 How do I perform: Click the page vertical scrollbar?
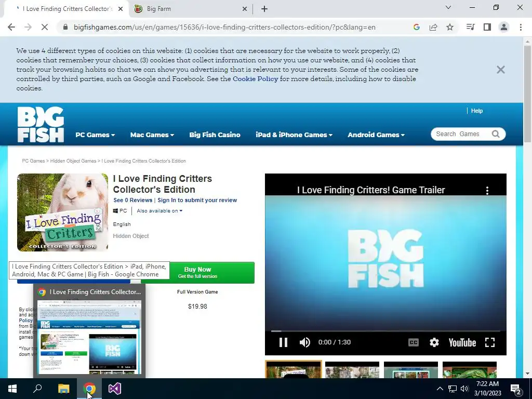[x=527, y=94]
